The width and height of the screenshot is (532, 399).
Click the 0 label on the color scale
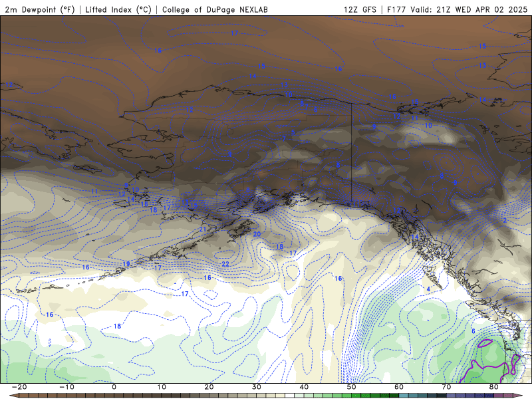(x=114, y=387)
